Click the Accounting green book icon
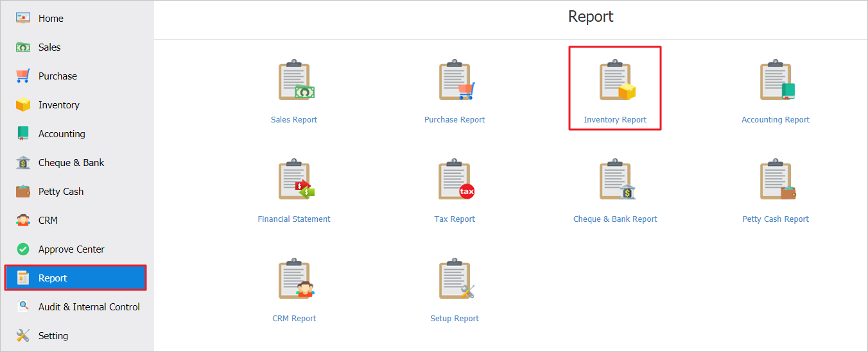 tap(23, 133)
